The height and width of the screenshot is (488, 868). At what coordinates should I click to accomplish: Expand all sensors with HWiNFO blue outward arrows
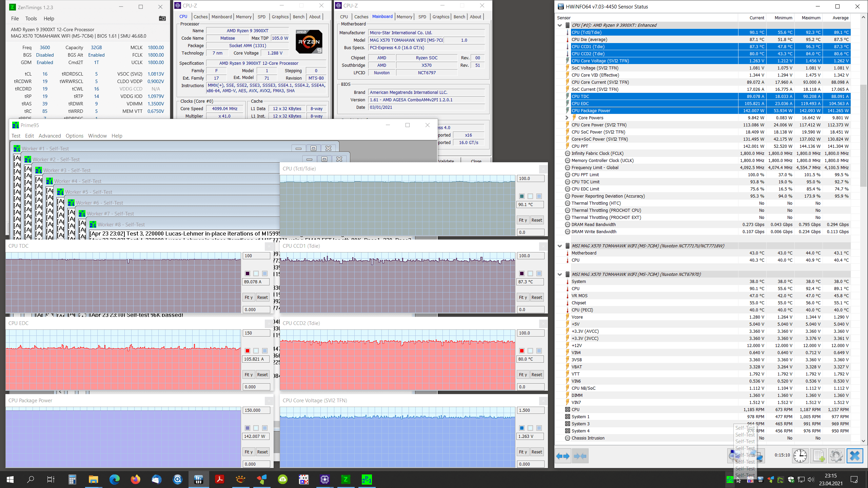(563, 456)
